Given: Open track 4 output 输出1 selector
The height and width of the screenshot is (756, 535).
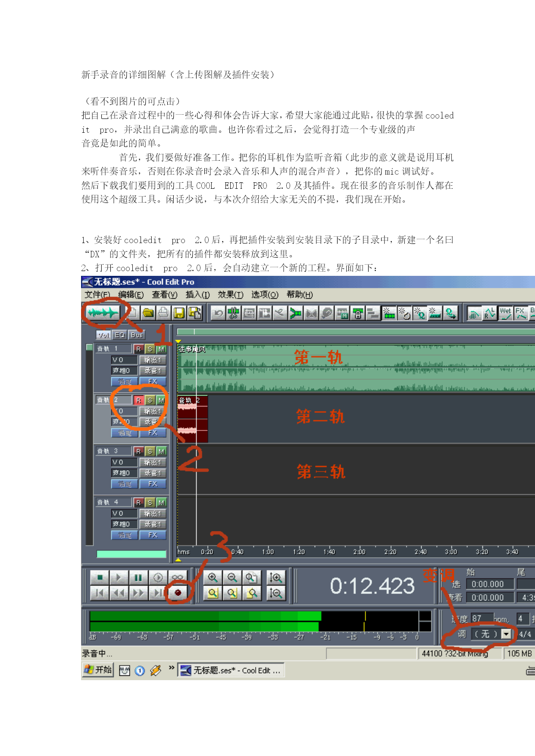Looking at the screenshot, I should pos(153,514).
